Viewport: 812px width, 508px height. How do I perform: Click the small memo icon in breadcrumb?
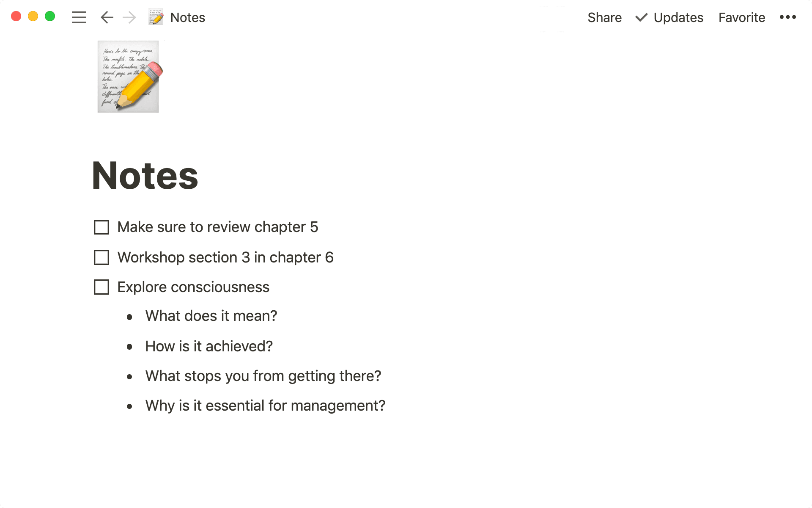click(x=156, y=17)
